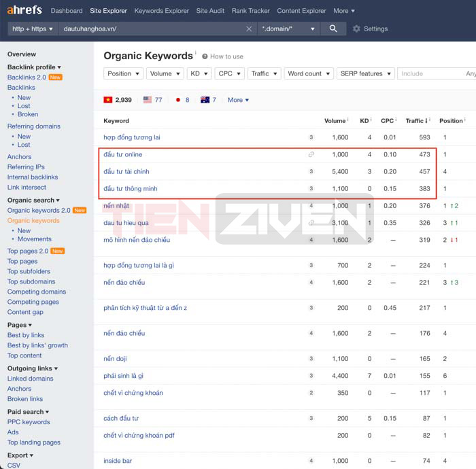Image resolution: width=476 pixels, height=469 pixels.
Task: Click the Ahrefs logo
Action: pyautogui.click(x=24, y=10)
